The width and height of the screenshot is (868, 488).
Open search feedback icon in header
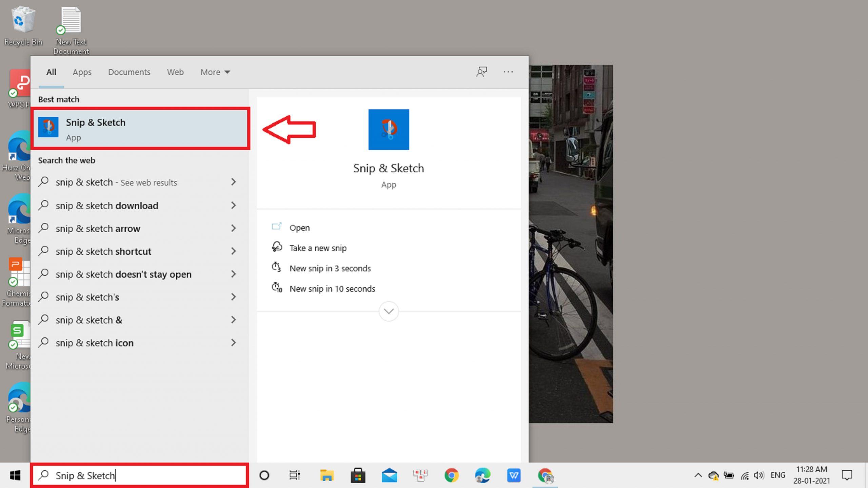coord(481,72)
